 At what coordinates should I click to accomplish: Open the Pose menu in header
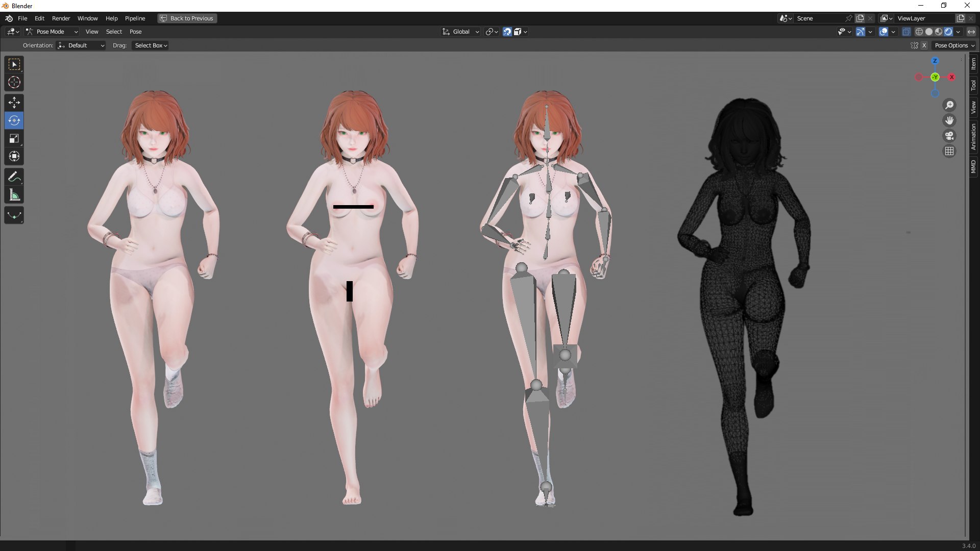135,32
